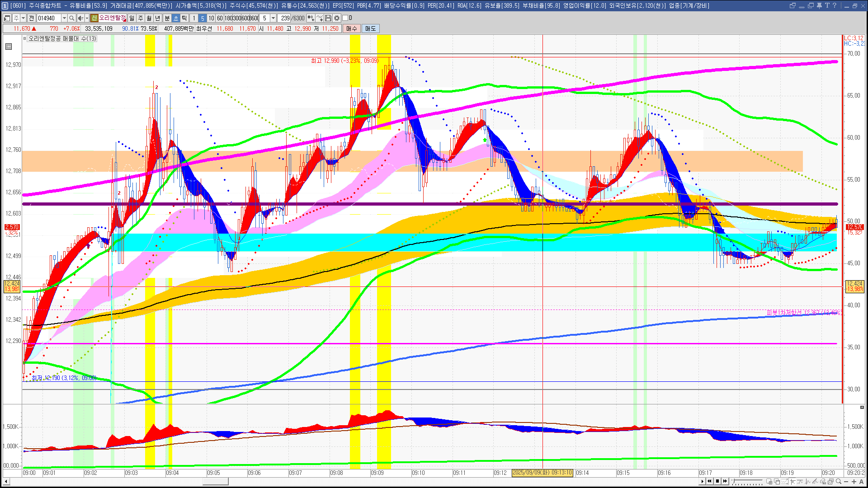Click the crosshair cursor tool icon

pos(793,482)
